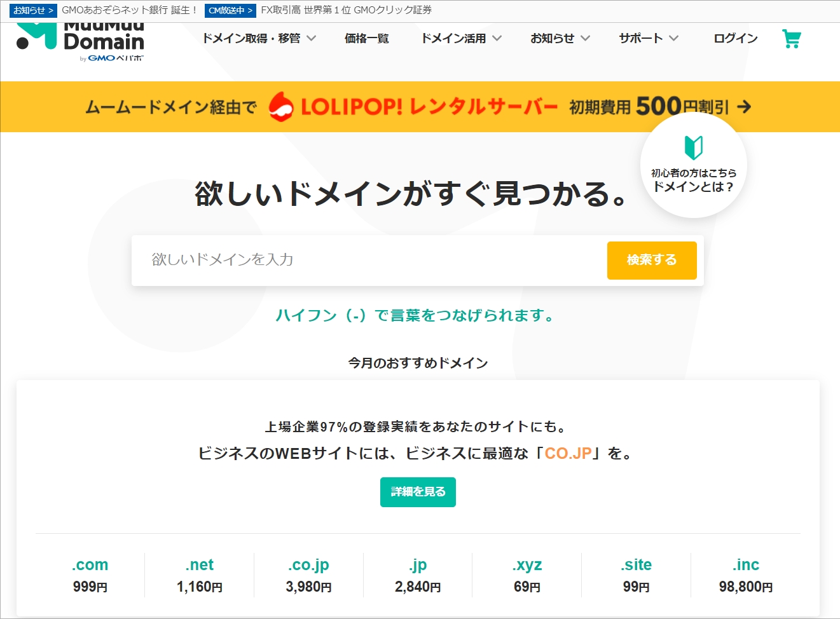Expand the ドメイン活用 menu chevron

(x=497, y=38)
